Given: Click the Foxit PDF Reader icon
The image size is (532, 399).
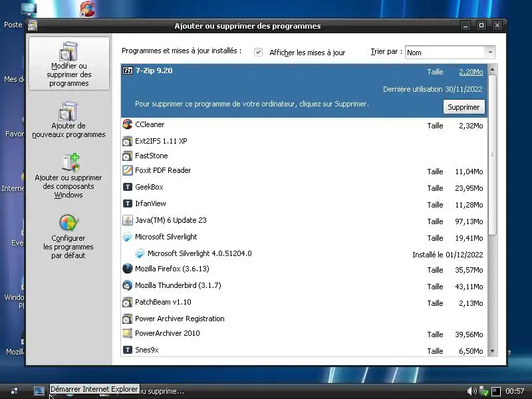Looking at the screenshot, I should tap(128, 170).
